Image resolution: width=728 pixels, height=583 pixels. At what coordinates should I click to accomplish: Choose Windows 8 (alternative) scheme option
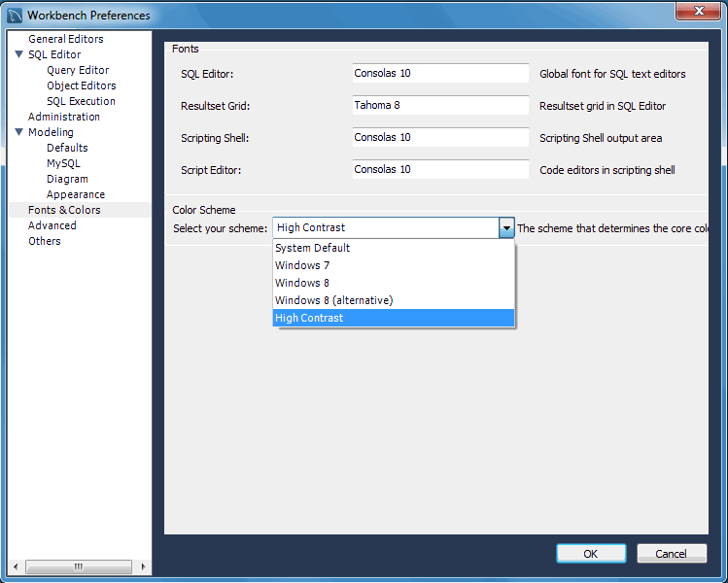pyautogui.click(x=333, y=300)
